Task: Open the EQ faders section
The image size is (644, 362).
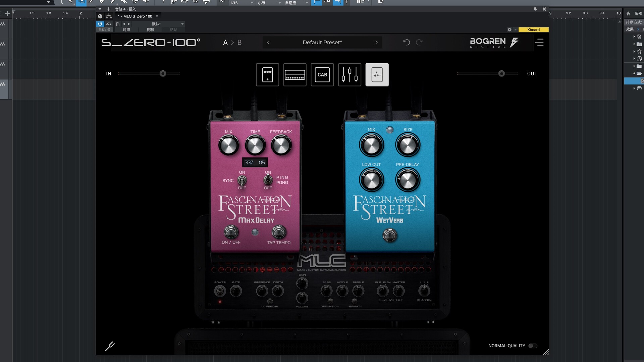Action: (350, 75)
